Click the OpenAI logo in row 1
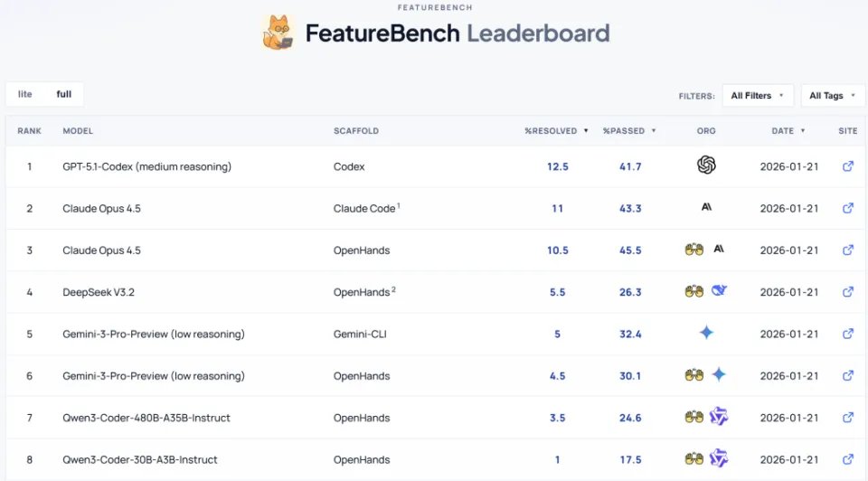The width and height of the screenshot is (868, 481). click(706, 165)
